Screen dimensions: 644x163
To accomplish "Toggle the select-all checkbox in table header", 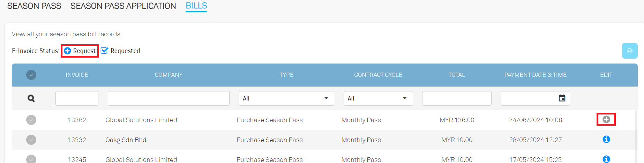I will click(x=31, y=75).
